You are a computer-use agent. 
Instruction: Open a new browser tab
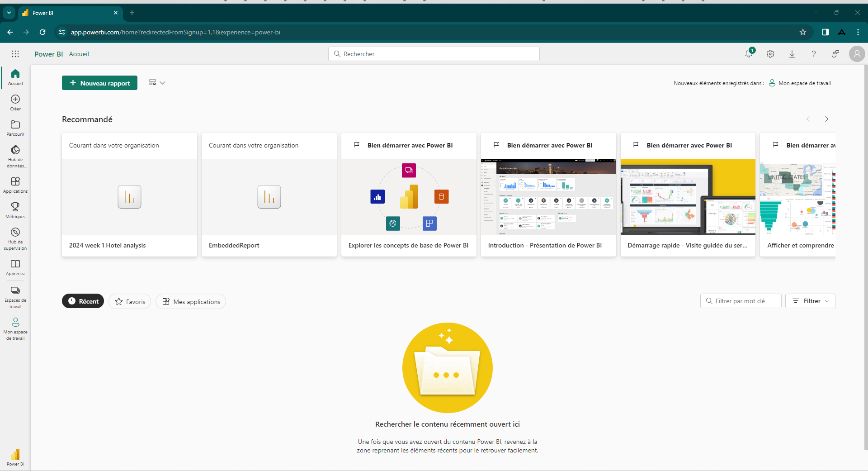[x=132, y=13]
